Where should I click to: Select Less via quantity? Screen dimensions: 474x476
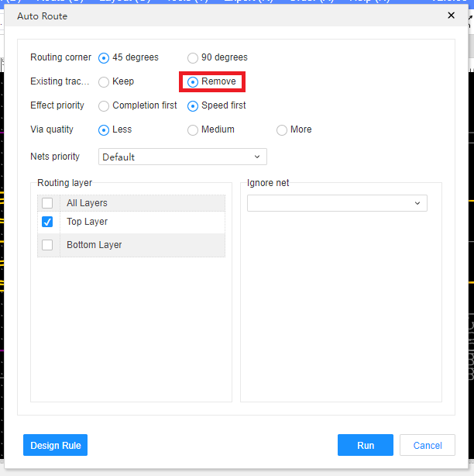click(x=104, y=129)
